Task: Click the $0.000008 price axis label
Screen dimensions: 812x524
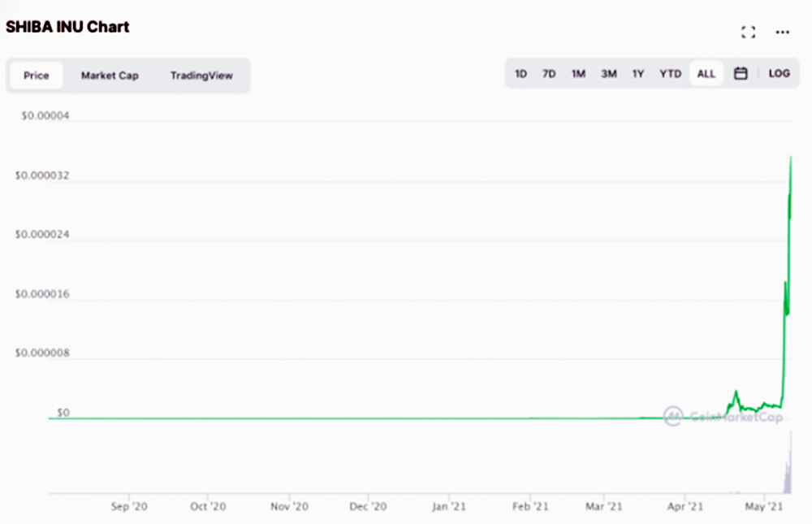Action: tap(42, 353)
